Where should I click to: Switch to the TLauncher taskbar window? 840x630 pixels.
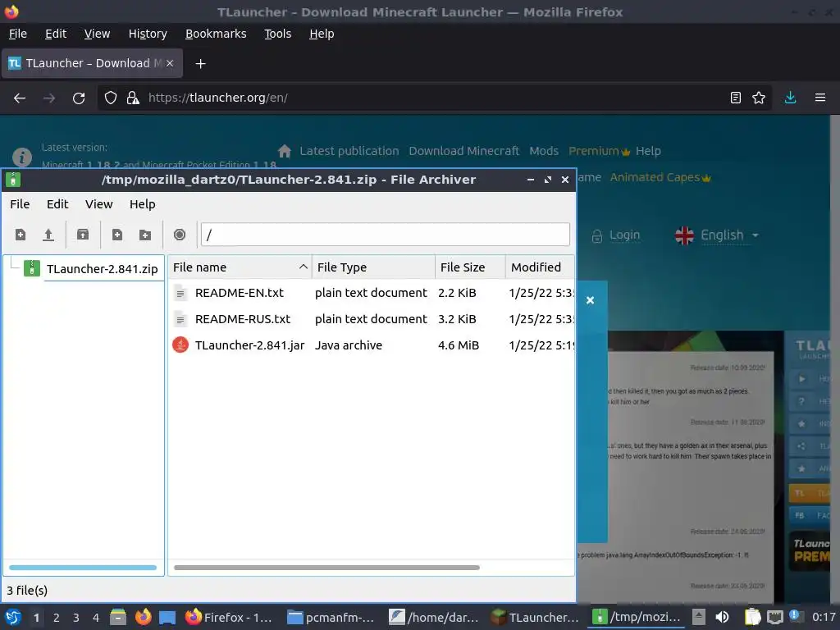[x=535, y=617]
